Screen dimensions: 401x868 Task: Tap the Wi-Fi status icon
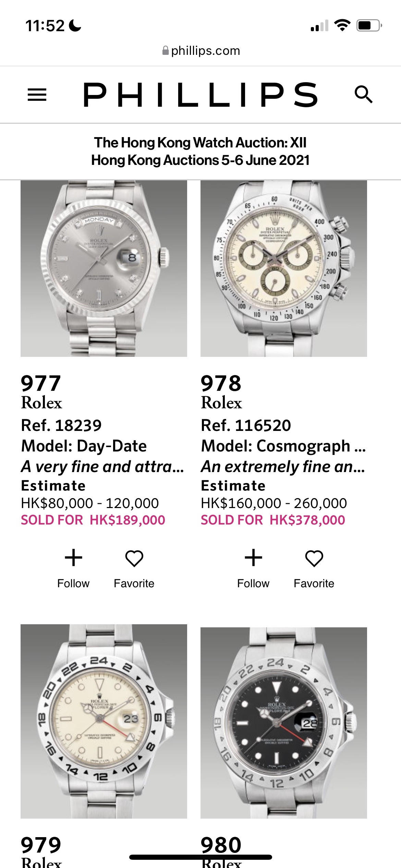342,25
